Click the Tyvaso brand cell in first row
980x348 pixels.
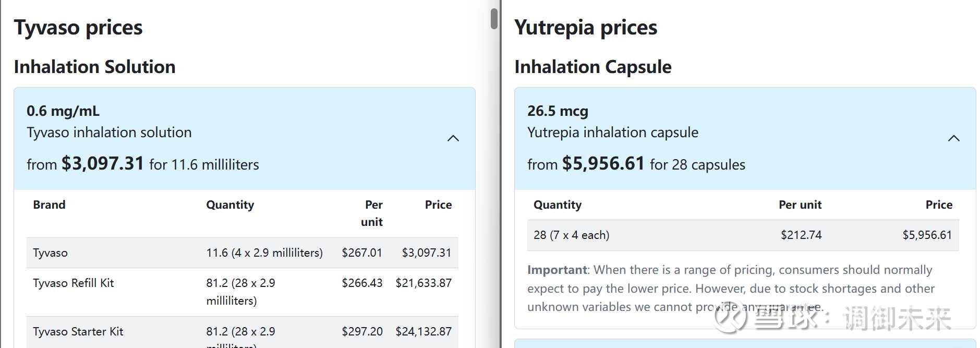pos(50,253)
